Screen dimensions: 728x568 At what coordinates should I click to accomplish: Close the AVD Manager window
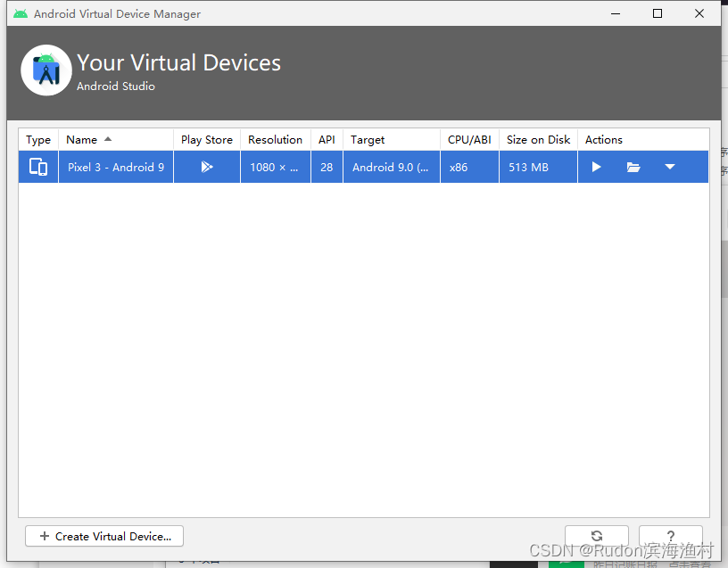[x=699, y=13]
